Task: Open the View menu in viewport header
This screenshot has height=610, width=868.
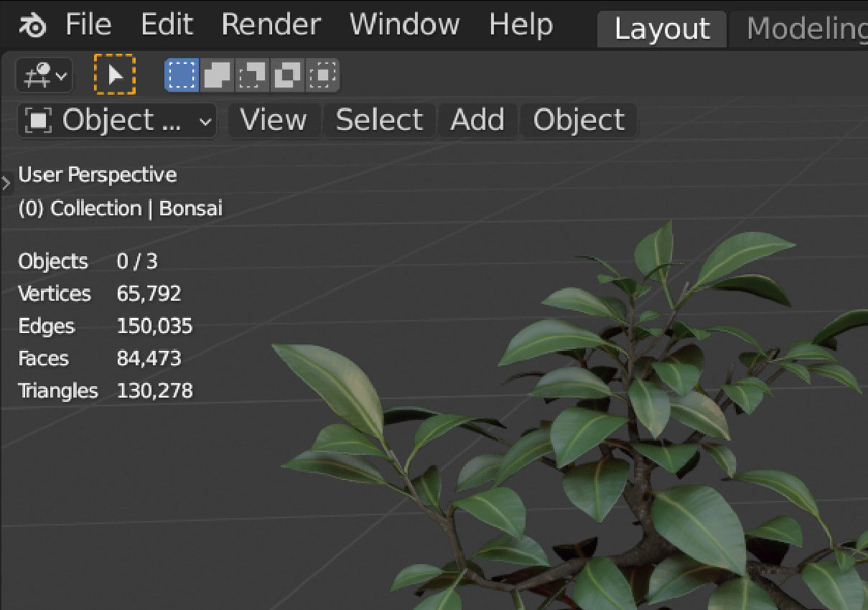Action: [273, 120]
